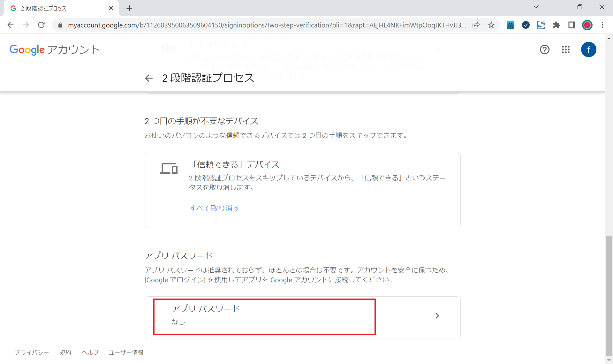Screen dimensions: 613x364
Task: Open the Google apps grid launcher
Action: pyautogui.click(x=566, y=49)
